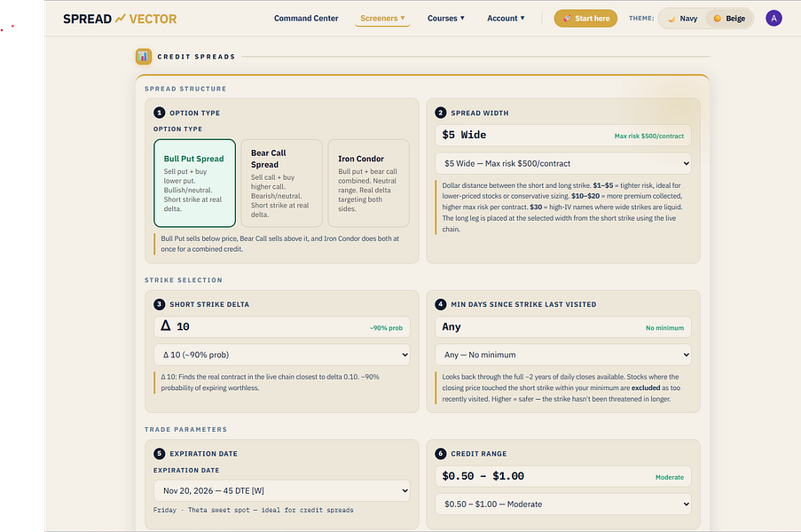Open the credit range dropdown

click(x=563, y=504)
